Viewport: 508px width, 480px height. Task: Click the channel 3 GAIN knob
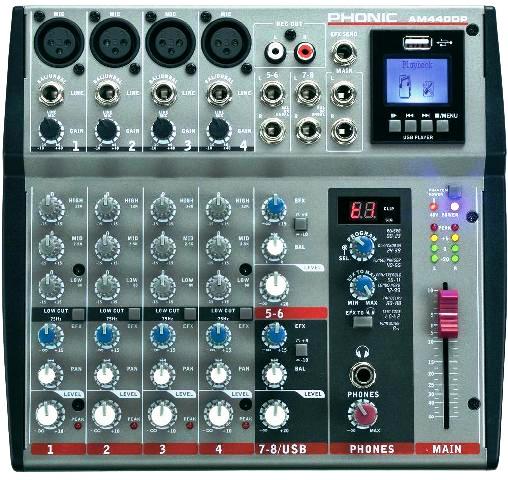(x=163, y=130)
